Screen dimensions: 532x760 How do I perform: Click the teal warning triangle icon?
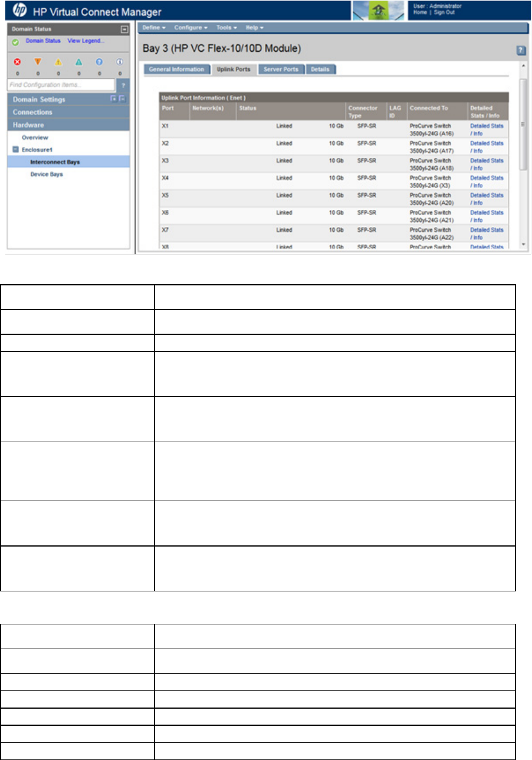click(x=79, y=61)
